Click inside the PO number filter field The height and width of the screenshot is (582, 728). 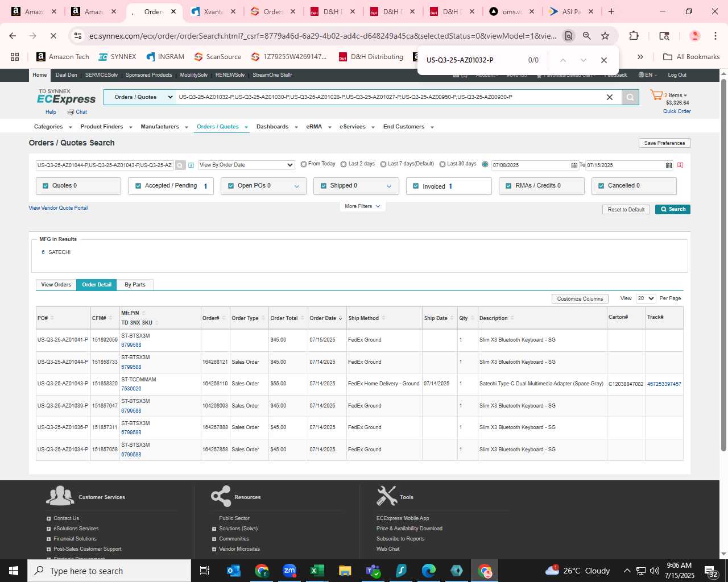coord(105,165)
